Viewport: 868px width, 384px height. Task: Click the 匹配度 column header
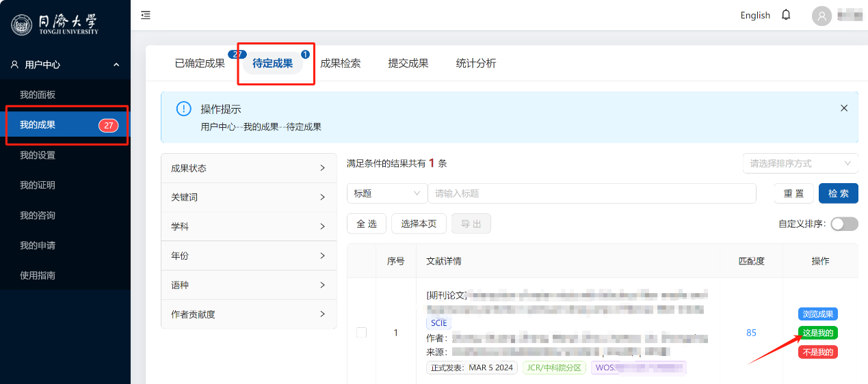pos(751,261)
